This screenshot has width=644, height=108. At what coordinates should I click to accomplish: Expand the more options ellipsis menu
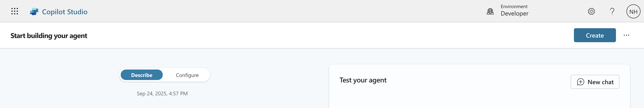(x=626, y=35)
